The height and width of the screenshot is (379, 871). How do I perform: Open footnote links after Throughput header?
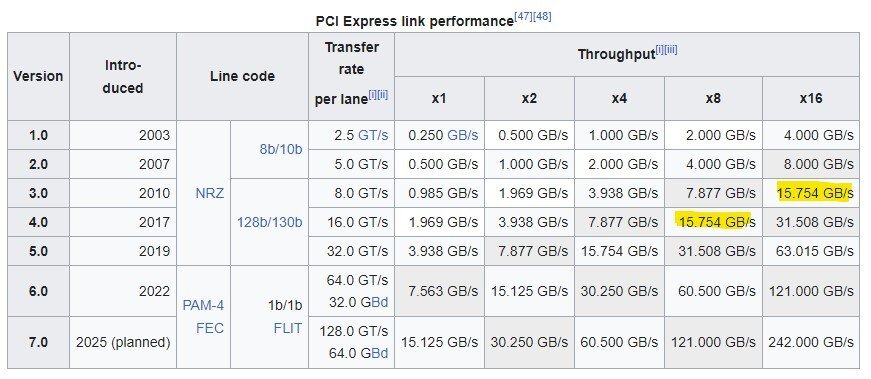[x=666, y=51]
